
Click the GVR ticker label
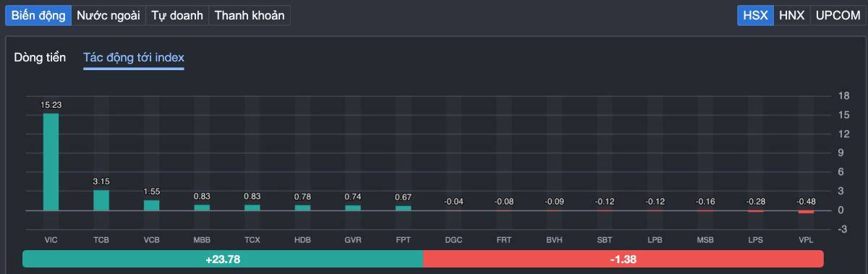coord(352,239)
